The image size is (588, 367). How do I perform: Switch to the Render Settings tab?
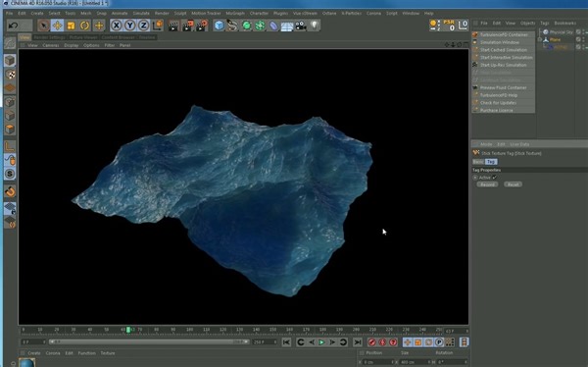pos(49,37)
